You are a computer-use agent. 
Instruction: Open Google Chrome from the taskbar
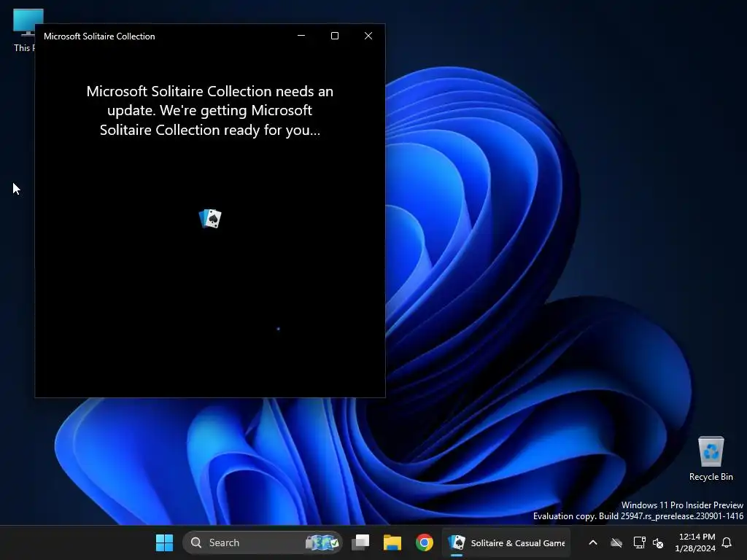point(424,542)
